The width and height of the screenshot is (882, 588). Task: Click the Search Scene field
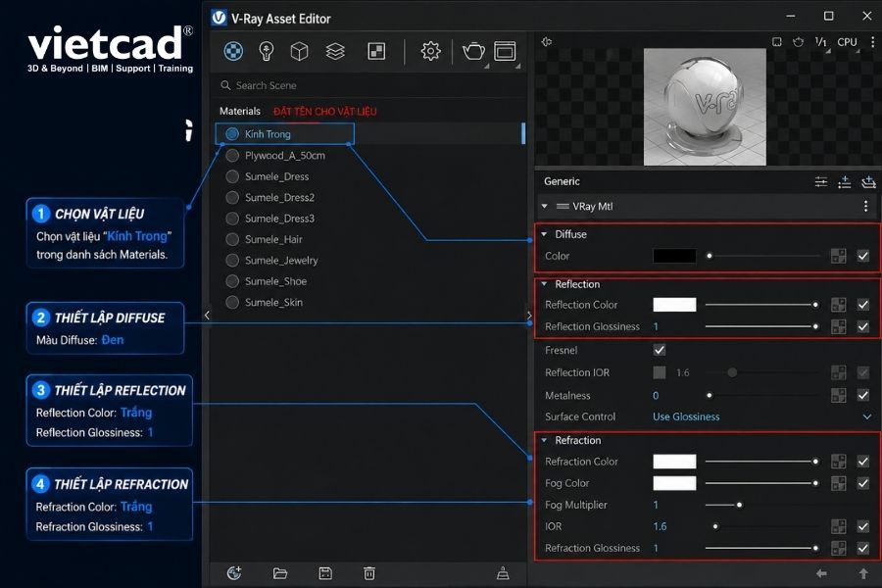368,85
